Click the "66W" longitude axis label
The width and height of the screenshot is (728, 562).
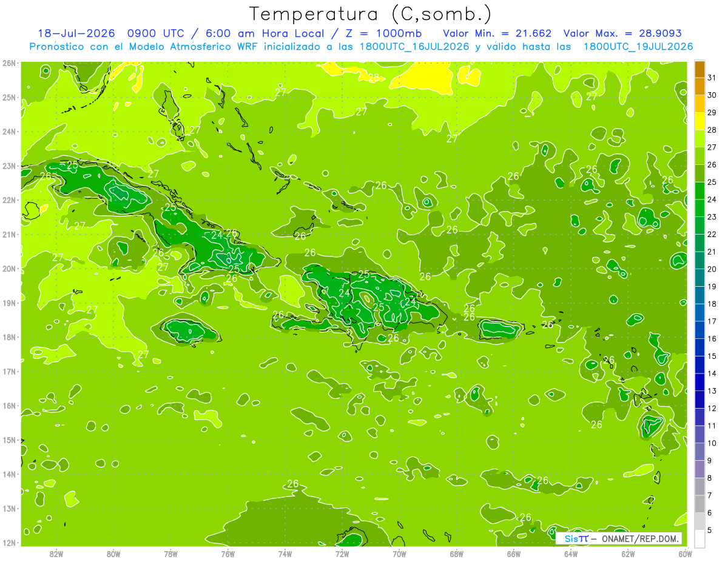(x=514, y=554)
